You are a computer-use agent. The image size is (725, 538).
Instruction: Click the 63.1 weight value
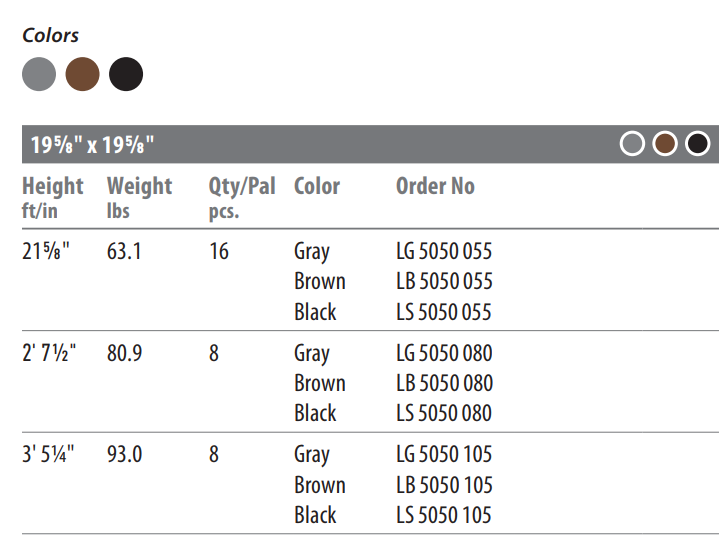pyautogui.click(x=124, y=251)
